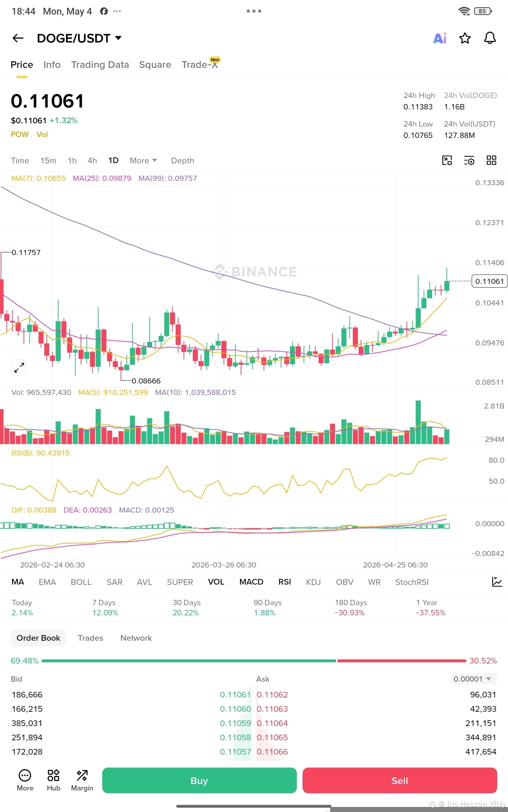Switch to Depth chart view
Screen dimensions: 508x812
pos(183,160)
